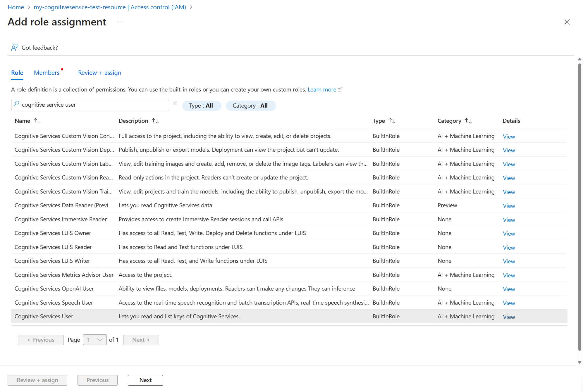Viewport: 583px width, 392px height.
Task: View details for LUIS Writer role
Action: [509, 261]
